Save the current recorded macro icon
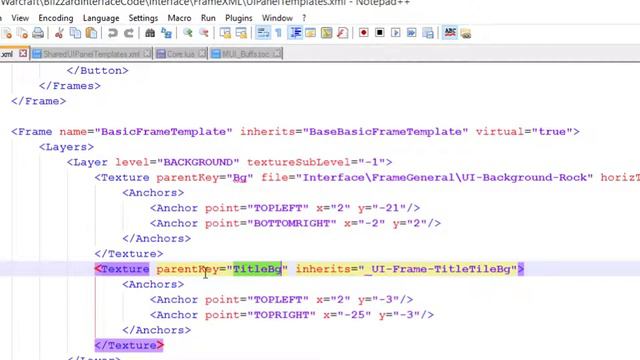 click(428, 33)
